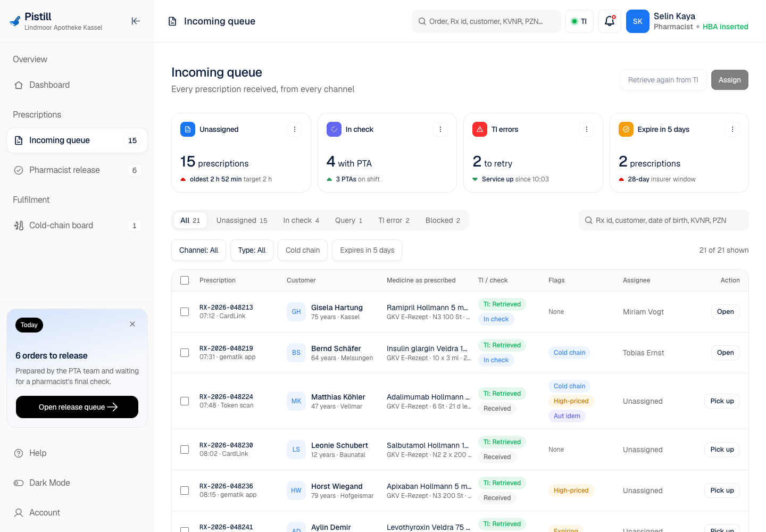Image resolution: width=766 pixels, height=532 pixels.
Task: Open notifications bell
Action: tap(610, 21)
